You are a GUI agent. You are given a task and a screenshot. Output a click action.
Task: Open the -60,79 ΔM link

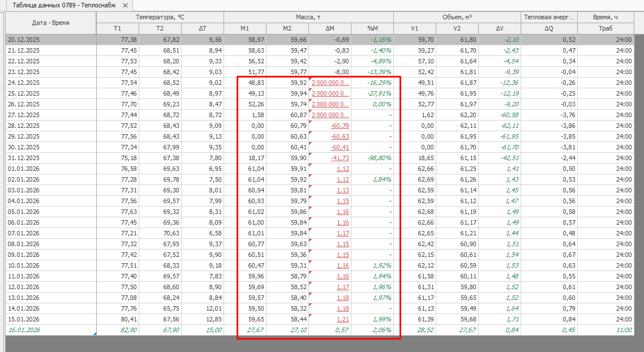point(340,126)
